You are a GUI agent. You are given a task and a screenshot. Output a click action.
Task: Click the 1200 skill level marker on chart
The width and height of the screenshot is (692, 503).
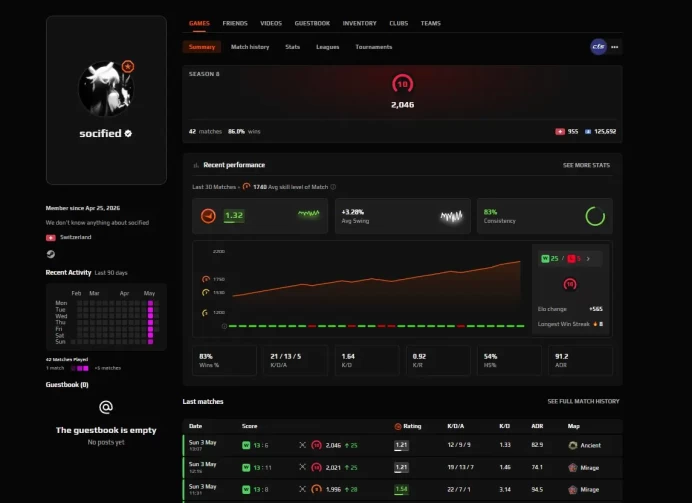pos(205,312)
